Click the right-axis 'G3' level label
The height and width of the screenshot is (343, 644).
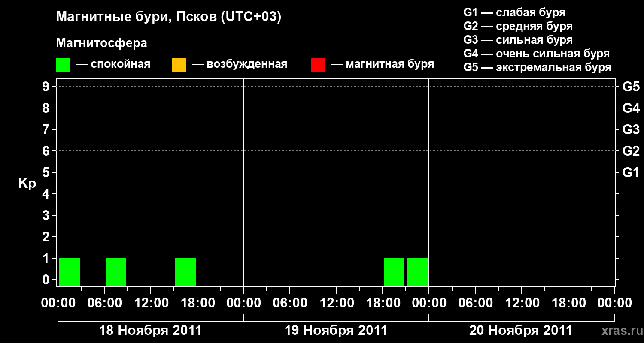point(631,129)
